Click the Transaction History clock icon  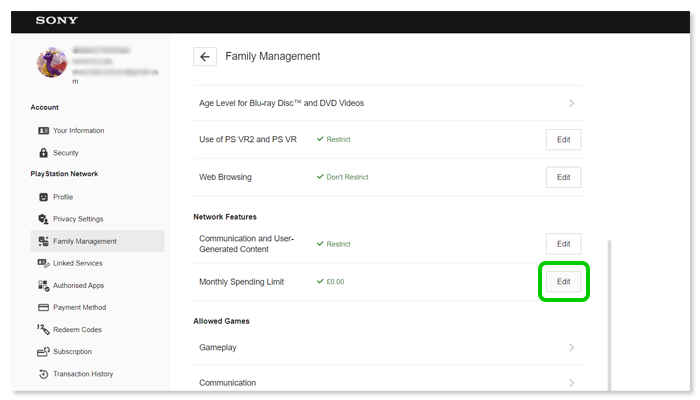tap(43, 374)
